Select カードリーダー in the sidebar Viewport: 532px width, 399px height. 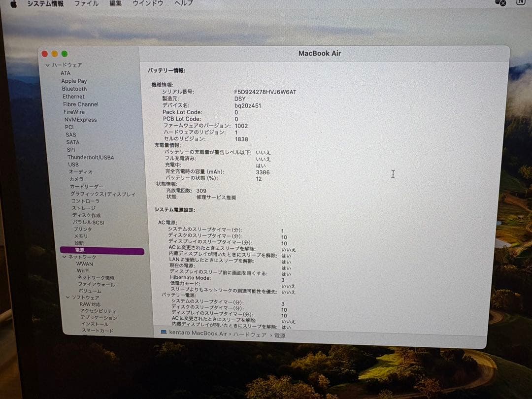click(87, 187)
